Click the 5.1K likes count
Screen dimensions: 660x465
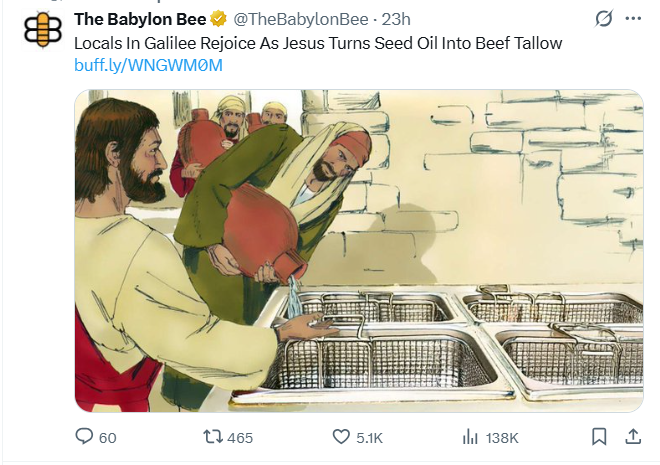369,438
